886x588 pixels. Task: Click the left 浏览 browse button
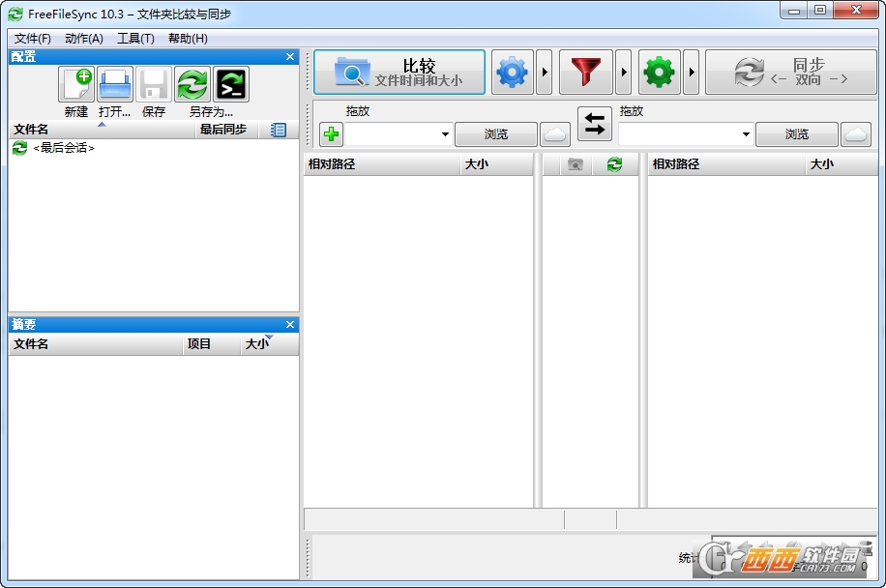click(496, 134)
